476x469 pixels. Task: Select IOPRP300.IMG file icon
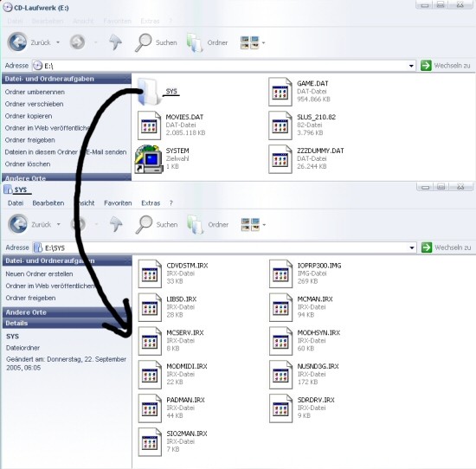(x=280, y=273)
